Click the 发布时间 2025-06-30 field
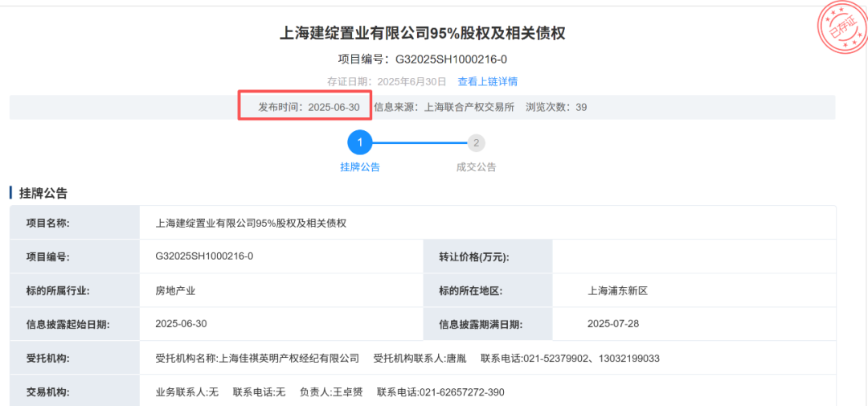 click(309, 107)
